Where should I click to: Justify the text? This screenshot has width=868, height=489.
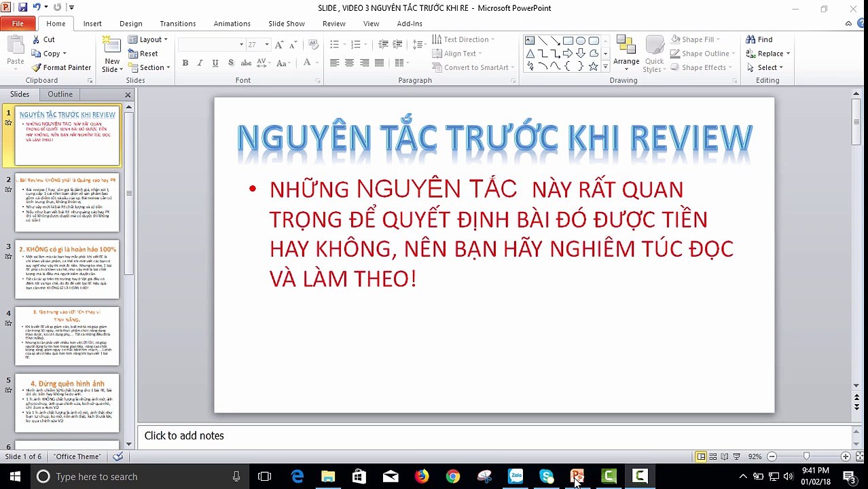tap(379, 62)
